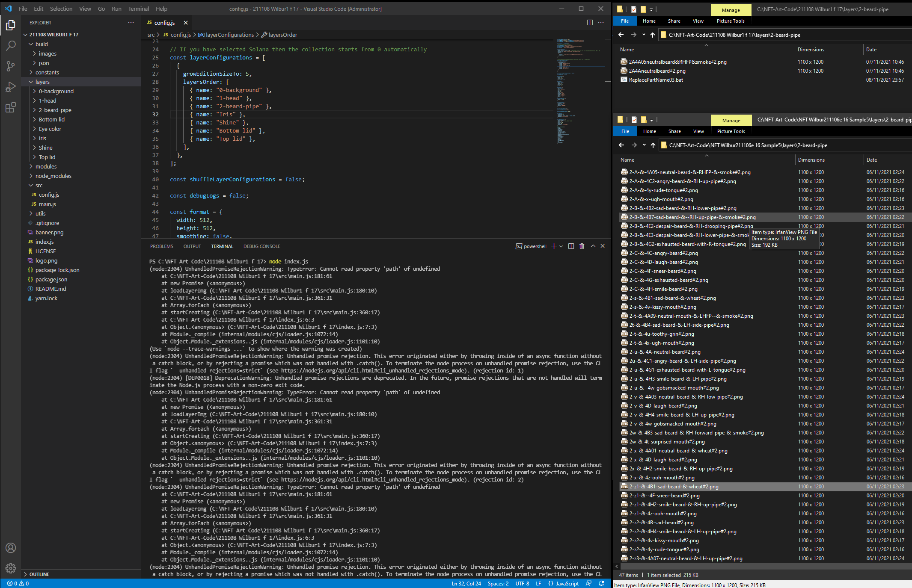
Task: Open the Accounts icon in activity bar
Action: click(11, 548)
